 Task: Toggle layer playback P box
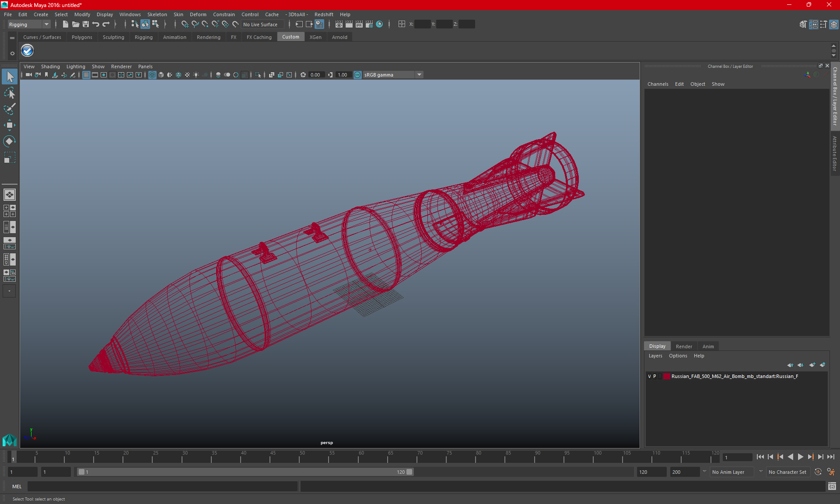(x=654, y=376)
